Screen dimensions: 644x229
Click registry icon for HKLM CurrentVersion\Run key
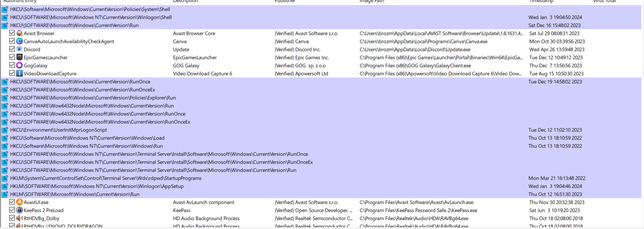[x=5, y=194]
